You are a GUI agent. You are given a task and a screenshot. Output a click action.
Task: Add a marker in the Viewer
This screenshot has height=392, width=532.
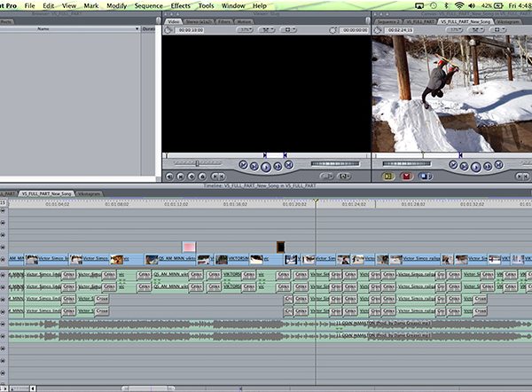tap(202, 176)
